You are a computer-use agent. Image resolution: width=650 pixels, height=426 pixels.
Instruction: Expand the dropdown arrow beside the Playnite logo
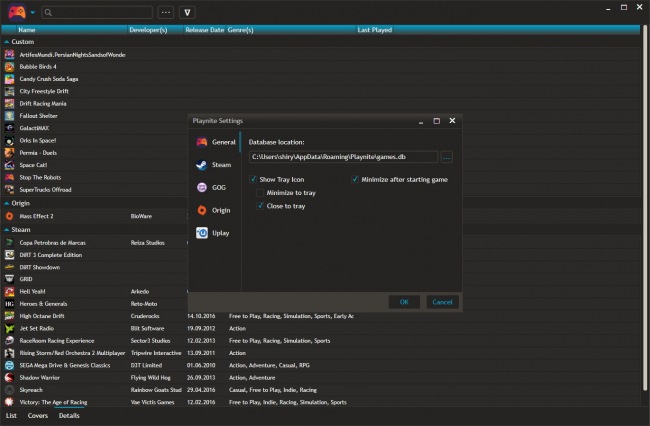click(x=33, y=12)
